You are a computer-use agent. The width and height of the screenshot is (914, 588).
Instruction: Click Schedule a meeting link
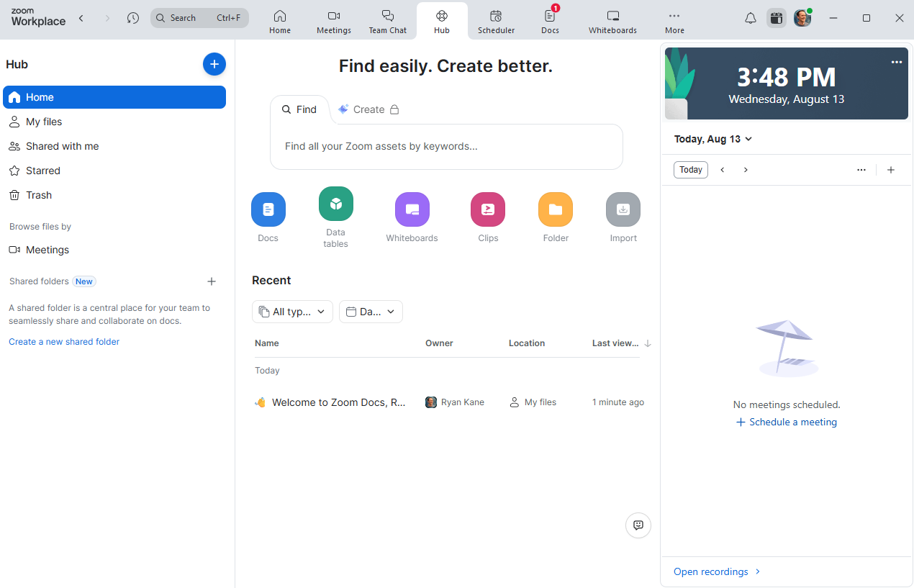coord(787,422)
